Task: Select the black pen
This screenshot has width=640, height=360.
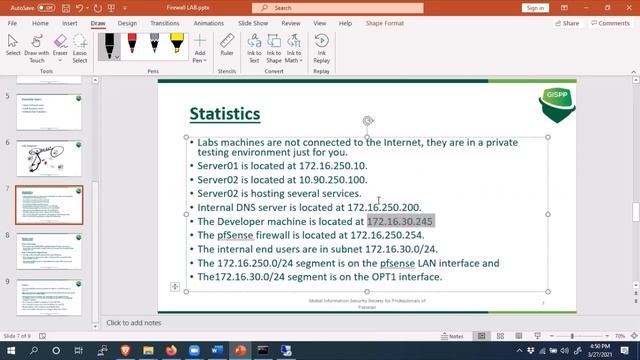Action: click(x=109, y=46)
